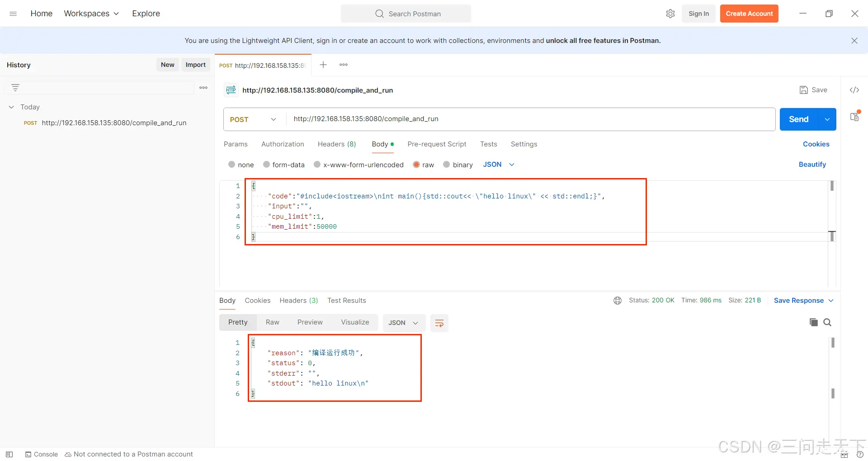Click the History filter icon

(15, 88)
